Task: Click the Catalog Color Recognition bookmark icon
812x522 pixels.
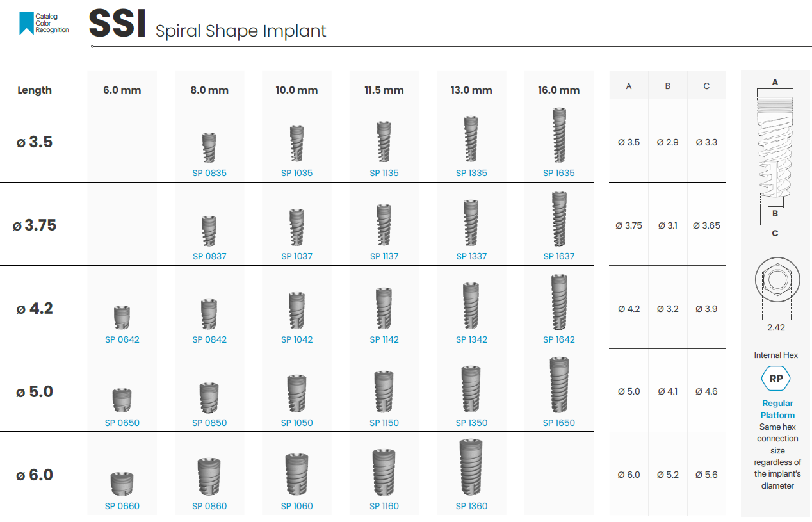Action: (26, 23)
